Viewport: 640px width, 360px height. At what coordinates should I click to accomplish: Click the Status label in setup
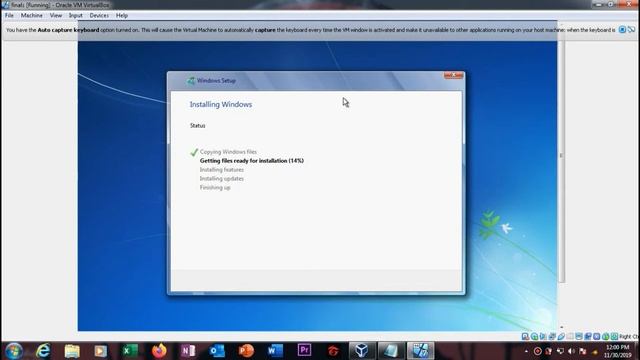pos(198,126)
